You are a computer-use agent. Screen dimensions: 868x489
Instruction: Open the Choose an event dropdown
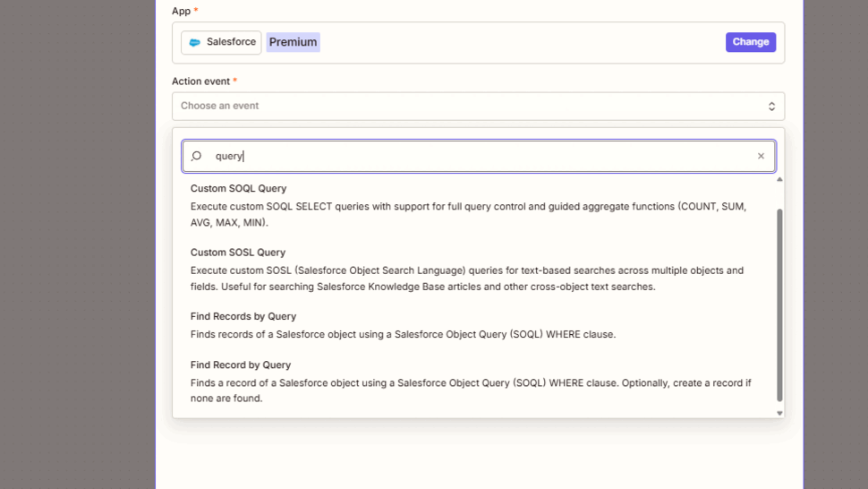tap(478, 106)
